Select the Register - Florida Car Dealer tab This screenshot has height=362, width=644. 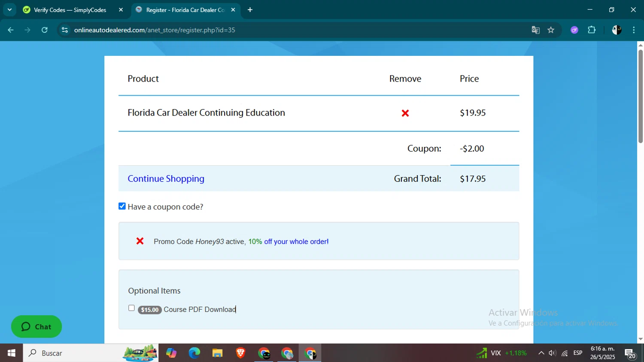185,10
